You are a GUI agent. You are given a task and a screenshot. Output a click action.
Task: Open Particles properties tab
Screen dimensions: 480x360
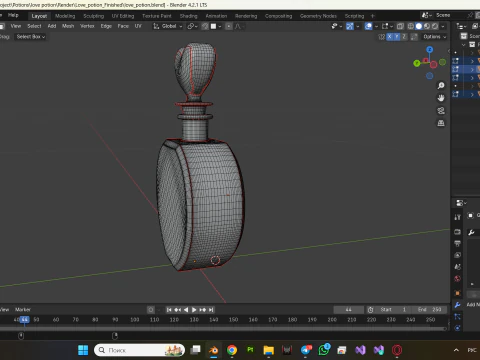click(x=457, y=316)
